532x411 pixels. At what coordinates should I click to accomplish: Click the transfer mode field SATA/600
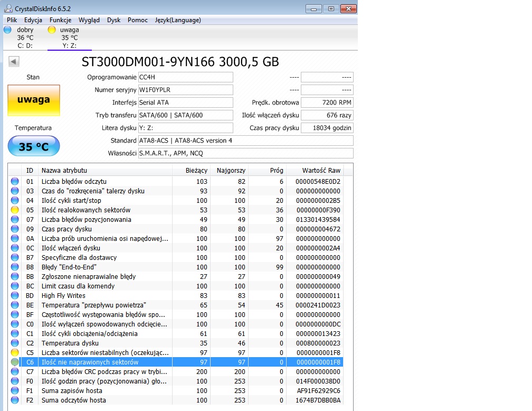tap(186, 115)
